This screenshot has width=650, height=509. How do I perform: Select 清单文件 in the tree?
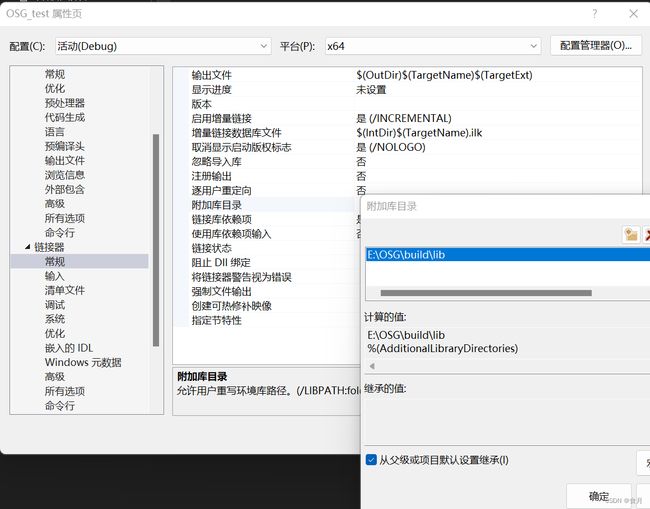pyautogui.click(x=65, y=291)
